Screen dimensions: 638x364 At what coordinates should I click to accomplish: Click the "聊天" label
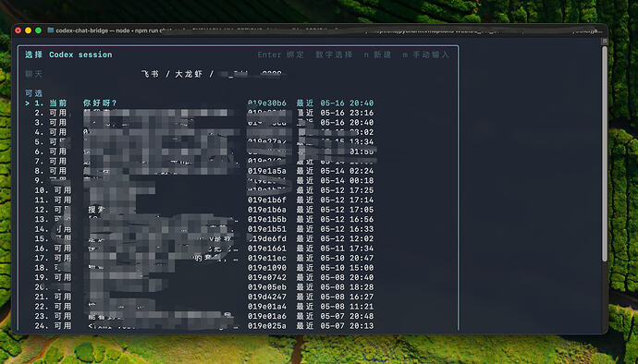(34, 74)
